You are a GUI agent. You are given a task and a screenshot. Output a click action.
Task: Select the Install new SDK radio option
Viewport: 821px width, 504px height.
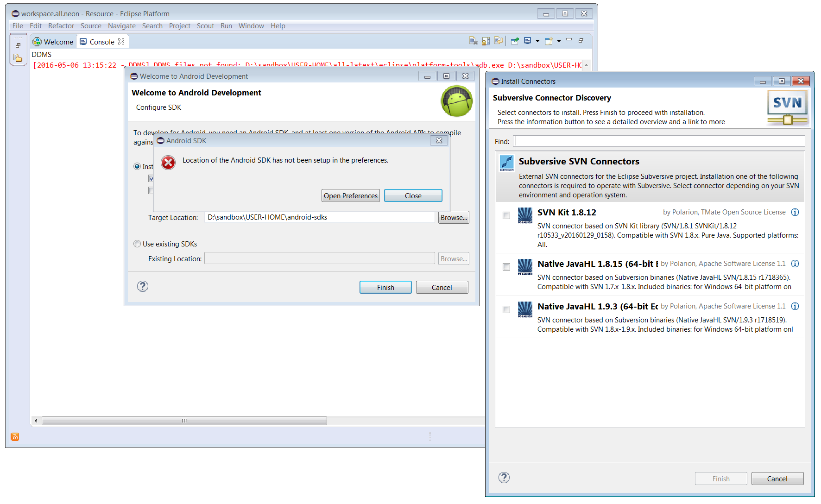point(137,166)
